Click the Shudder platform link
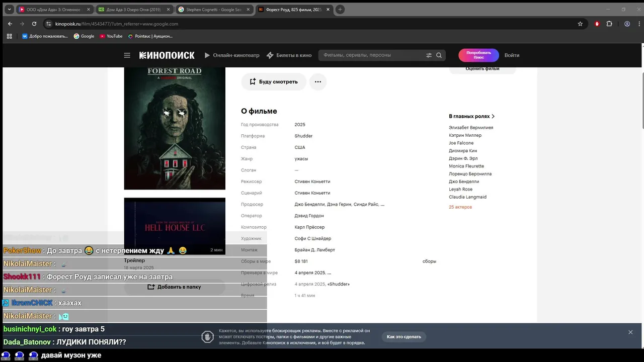644x362 pixels. coord(303,136)
